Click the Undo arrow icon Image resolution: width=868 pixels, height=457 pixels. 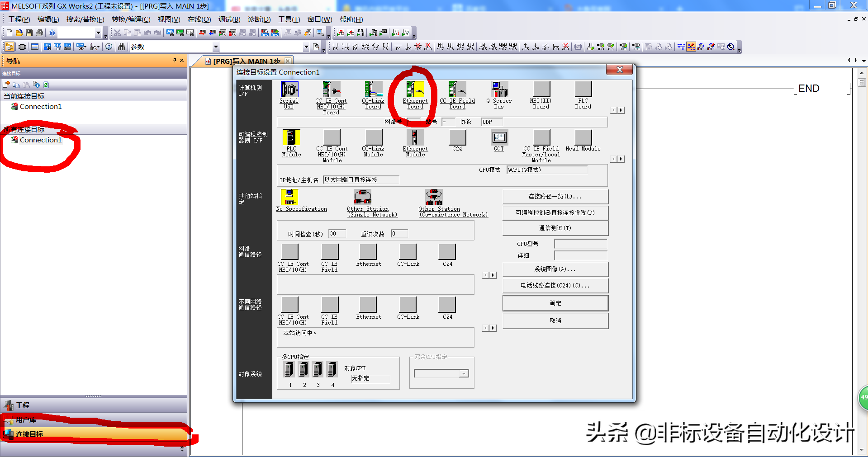coord(147,33)
